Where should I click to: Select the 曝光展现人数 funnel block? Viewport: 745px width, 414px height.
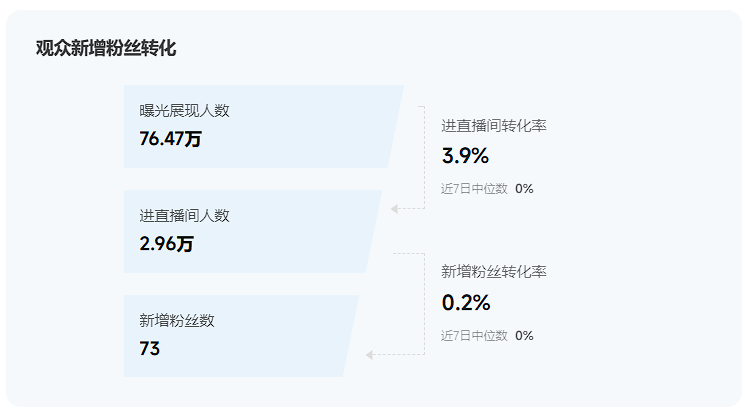(264, 126)
